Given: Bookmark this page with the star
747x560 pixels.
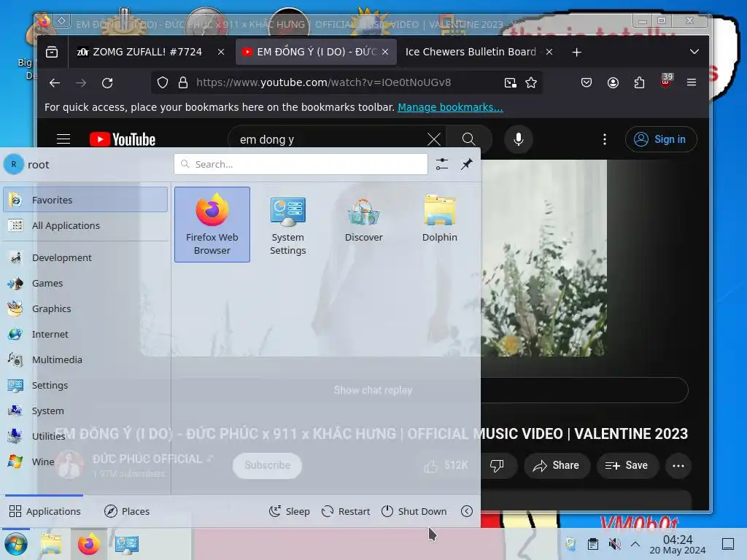Looking at the screenshot, I should [531, 83].
